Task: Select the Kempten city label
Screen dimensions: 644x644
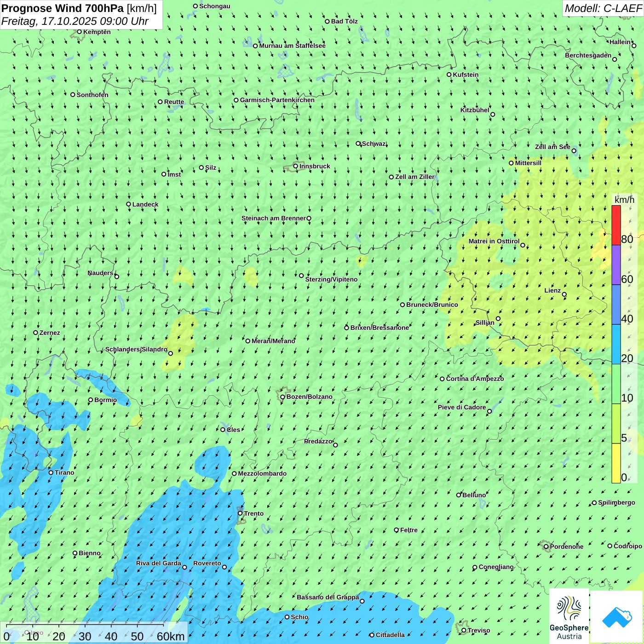Action: click(97, 32)
